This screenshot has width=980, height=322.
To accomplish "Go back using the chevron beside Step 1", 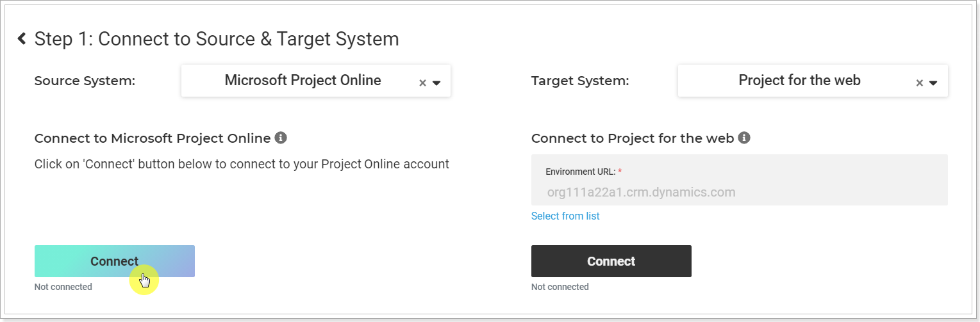I will (22, 39).
